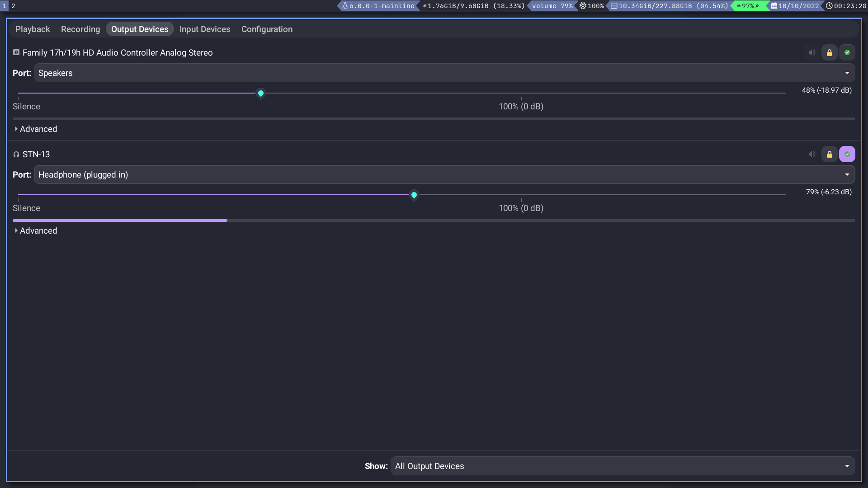Unset STN-13 as the fallback device
Image resolution: width=868 pixels, height=488 pixels.
847,155
